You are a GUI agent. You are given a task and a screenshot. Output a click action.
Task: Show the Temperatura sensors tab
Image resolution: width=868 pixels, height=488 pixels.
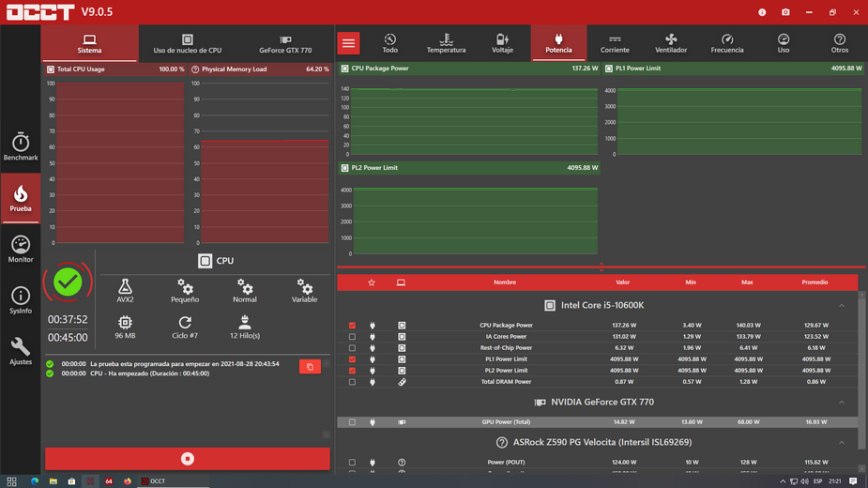click(x=446, y=43)
